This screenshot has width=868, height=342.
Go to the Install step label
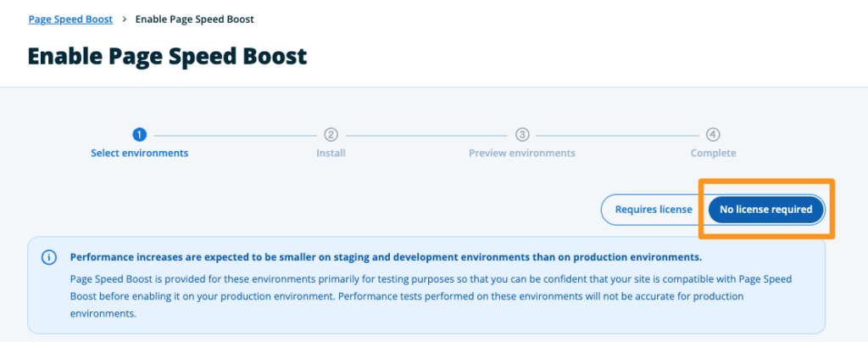click(x=331, y=154)
